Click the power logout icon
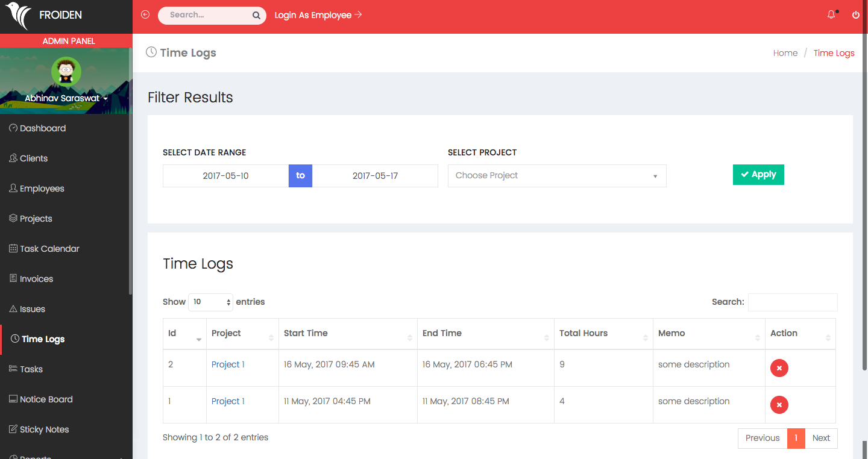The image size is (868, 459). [855, 15]
